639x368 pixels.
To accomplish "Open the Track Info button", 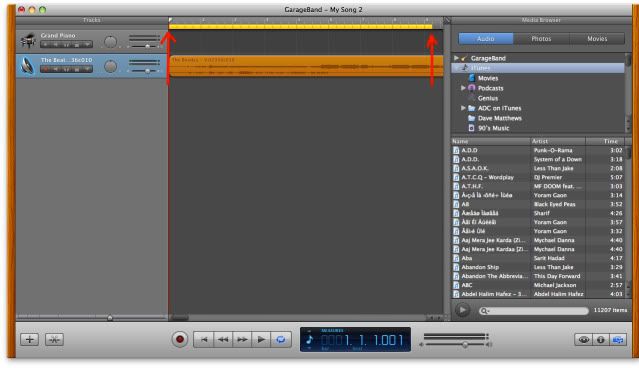I will pyautogui.click(x=601, y=339).
